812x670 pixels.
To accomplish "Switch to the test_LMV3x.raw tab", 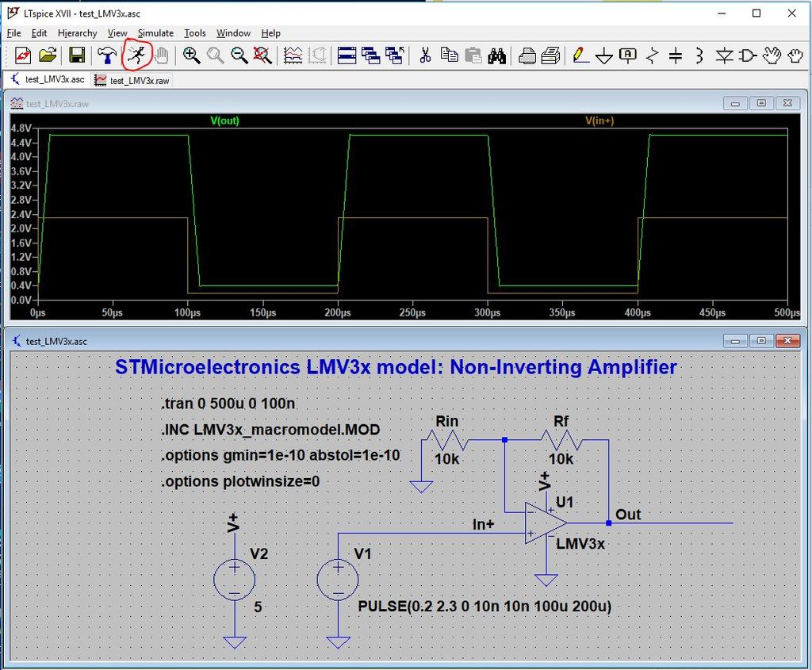I will tap(132, 80).
